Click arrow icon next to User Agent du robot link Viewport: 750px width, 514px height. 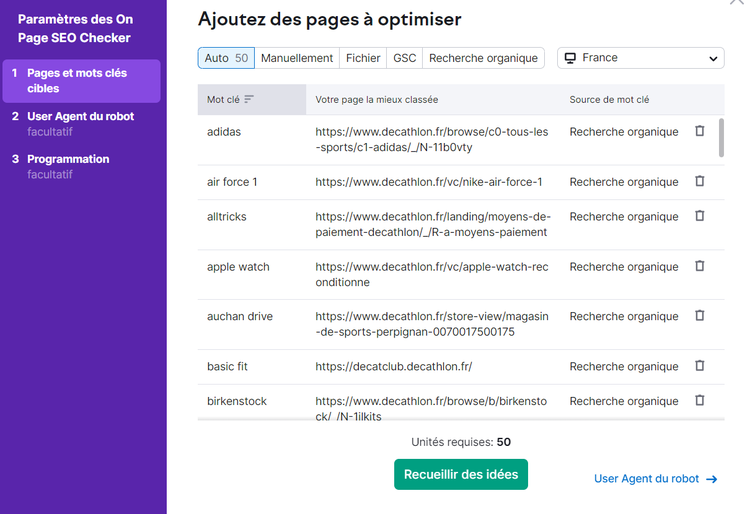point(712,479)
